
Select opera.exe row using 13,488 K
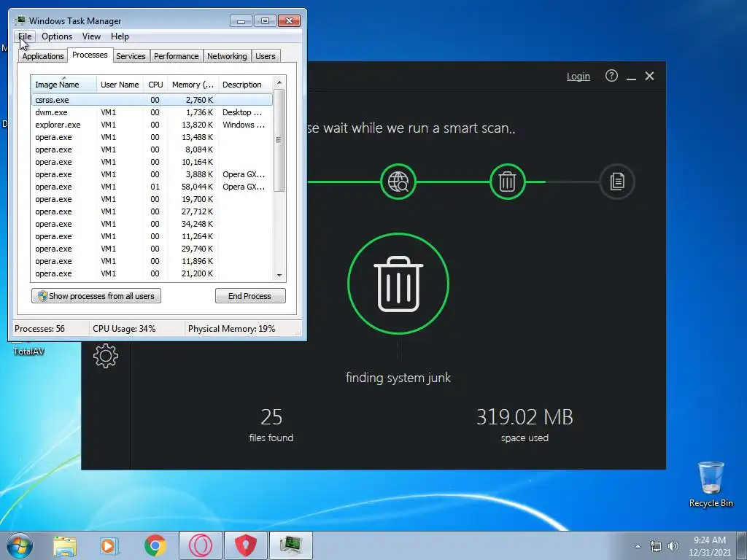coord(152,137)
